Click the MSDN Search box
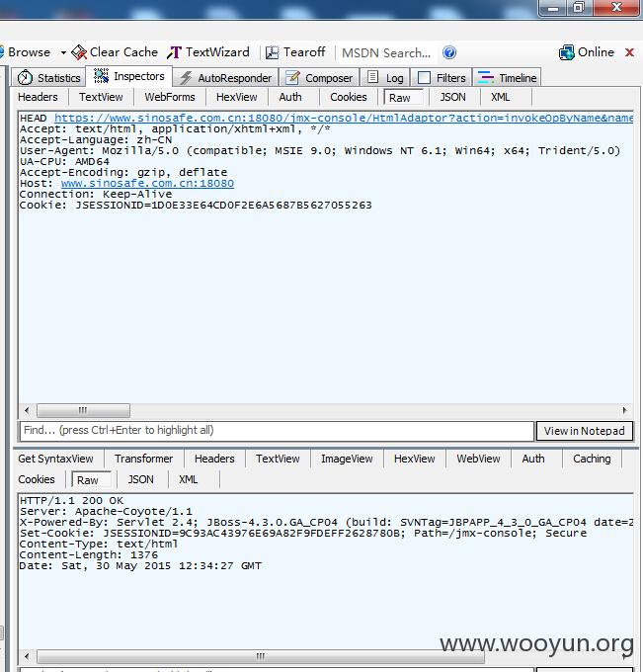 [387, 53]
